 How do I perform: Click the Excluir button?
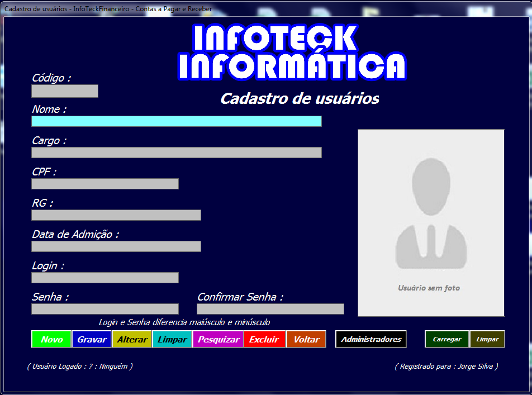point(264,339)
